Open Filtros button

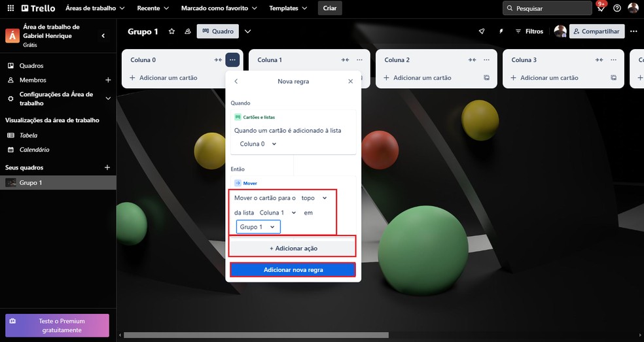[x=529, y=31]
